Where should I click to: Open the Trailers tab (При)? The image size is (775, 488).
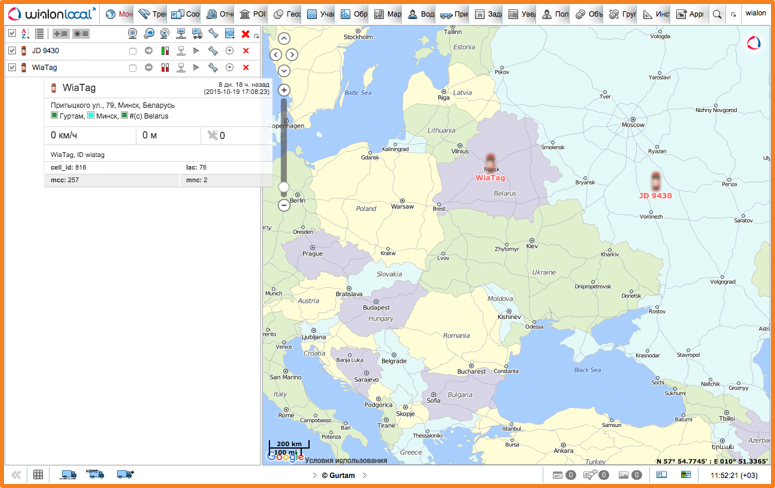click(454, 14)
